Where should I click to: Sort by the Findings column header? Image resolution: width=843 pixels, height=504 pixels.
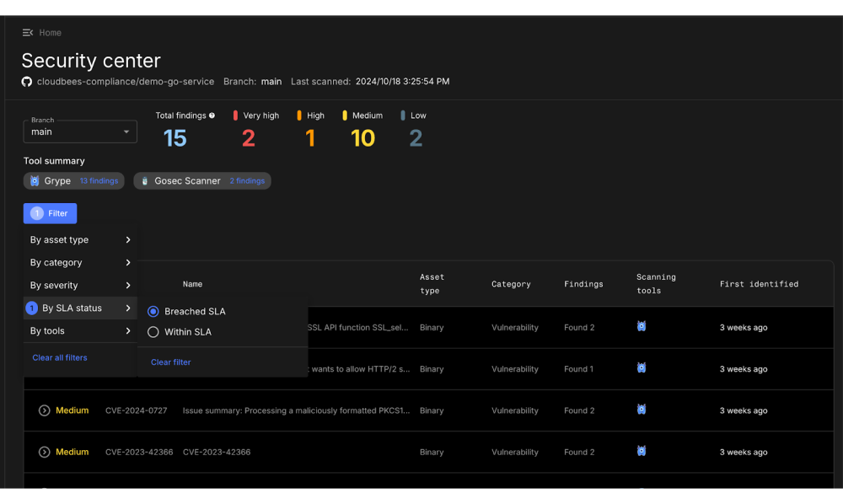[583, 284]
